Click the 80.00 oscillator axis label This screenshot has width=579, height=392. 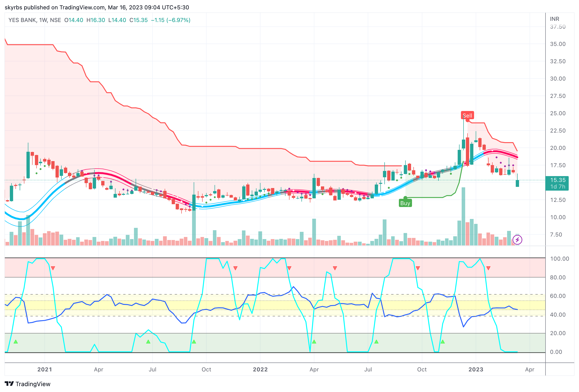pyautogui.click(x=558, y=277)
